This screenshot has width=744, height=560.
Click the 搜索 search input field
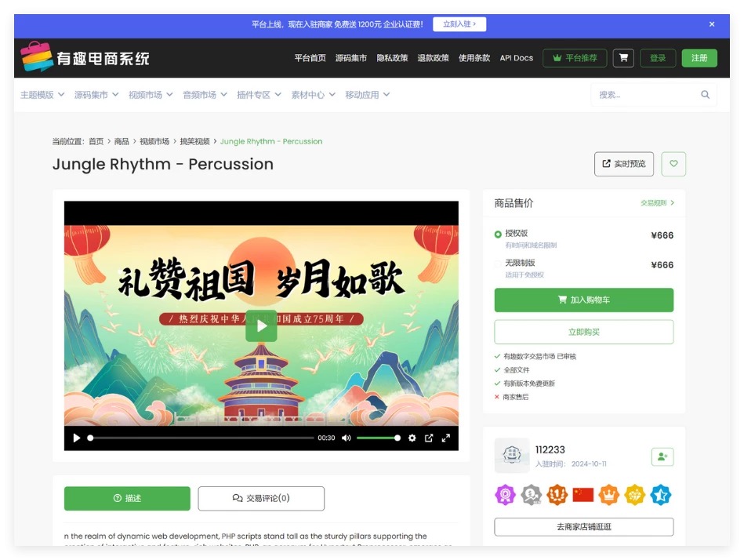coord(643,95)
